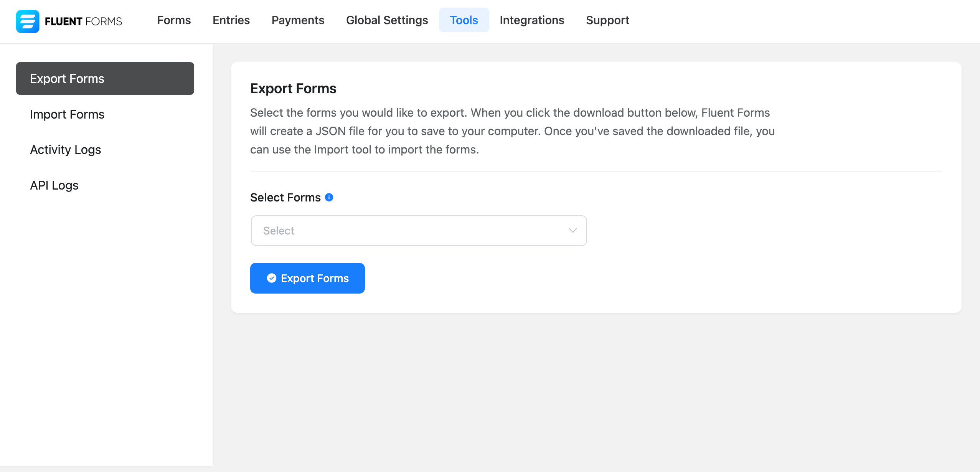Open the Select forms combo box
The image size is (980, 472).
tap(419, 231)
